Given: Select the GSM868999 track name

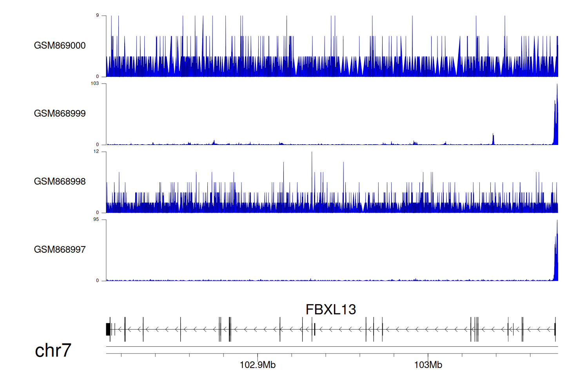Looking at the screenshot, I should coord(60,114).
